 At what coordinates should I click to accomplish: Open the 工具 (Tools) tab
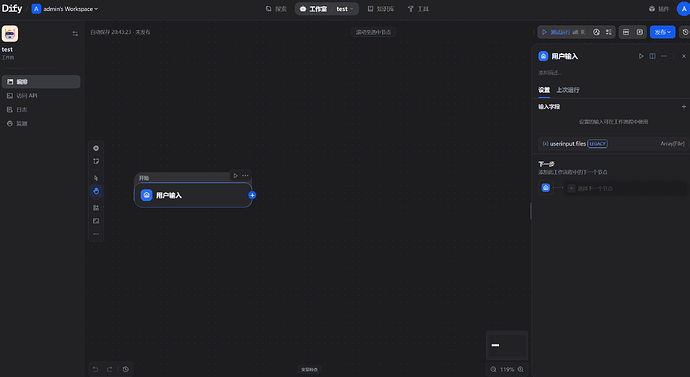tap(418, 9)
